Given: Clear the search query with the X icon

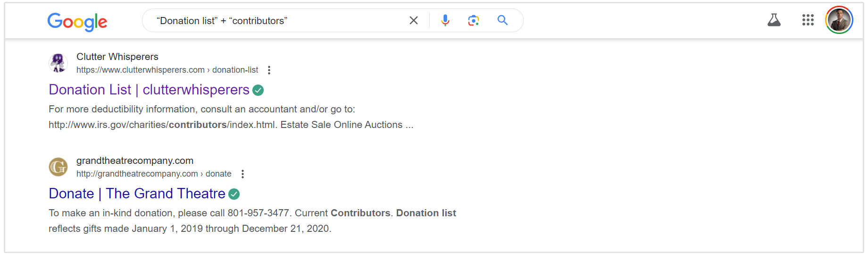Looking at the screenshot, I should click(x=414, y=21).
